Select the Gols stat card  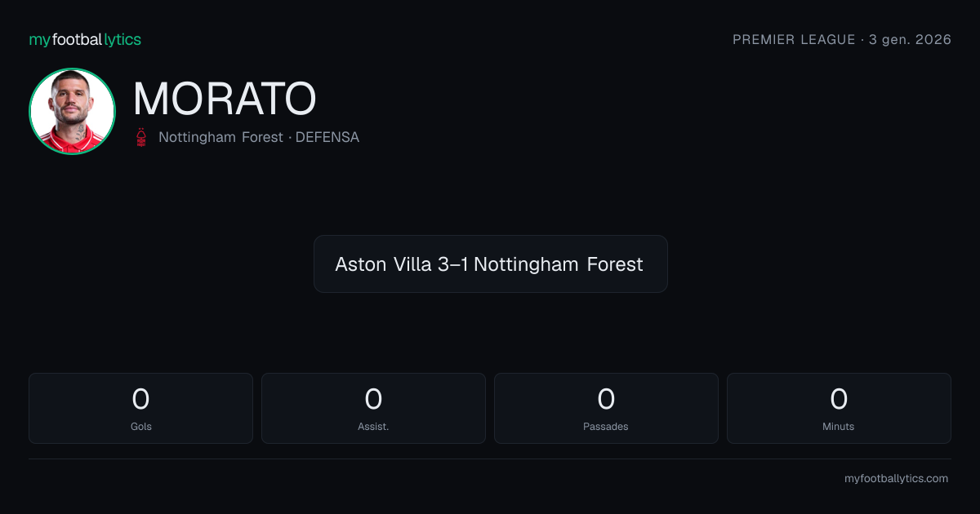(x=140, y=408)
